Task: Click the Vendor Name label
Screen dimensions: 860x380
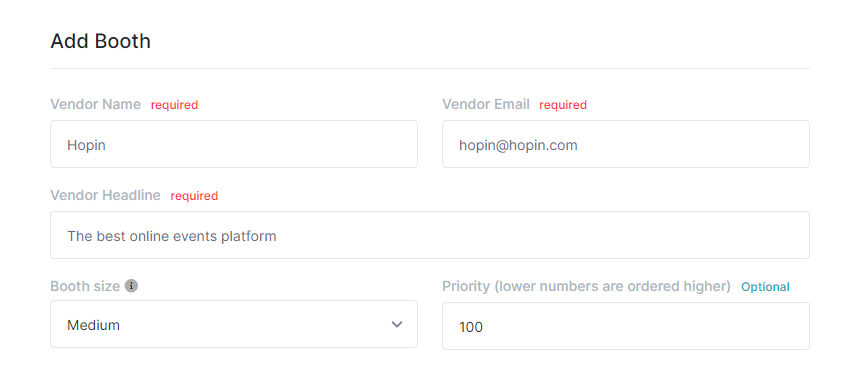Action: click(x=95, y=104)
